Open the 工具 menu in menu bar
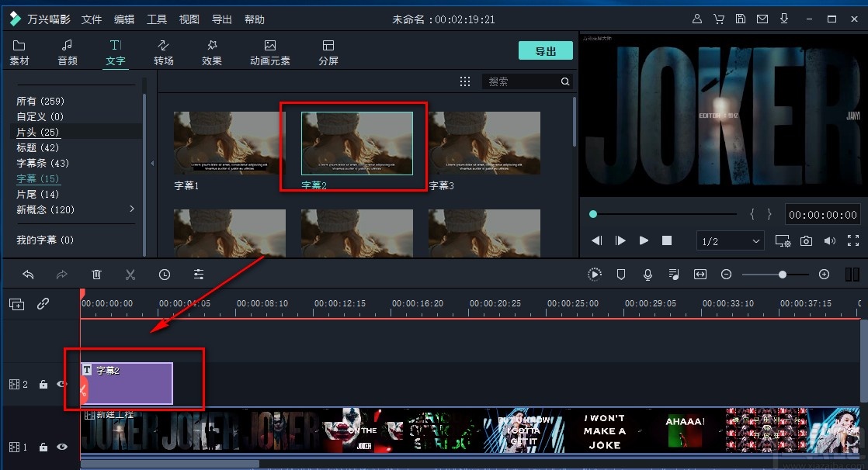The width and height of the screenshot is (868, 470). (x=156, y=19)
